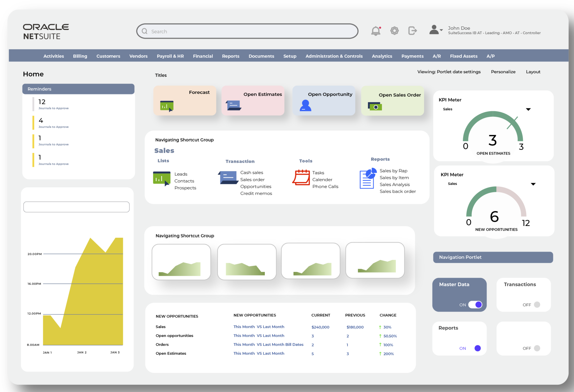Open the Sales KPI Meter dropdown
Image resolution: width=574 pixels, height=392 pixels.
(x=529, y=109)
